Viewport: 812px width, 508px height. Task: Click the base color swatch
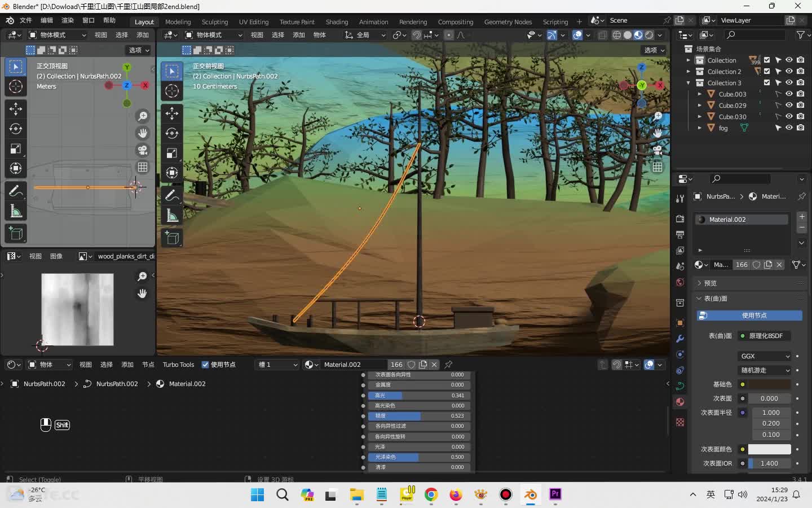[770, 384]
